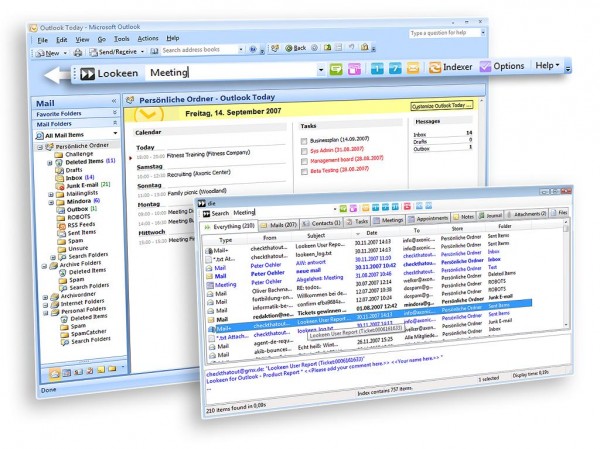The image size is (600, 449).
Task: Open the Outbox link under Messages
Action: click(x=421, y=149)
